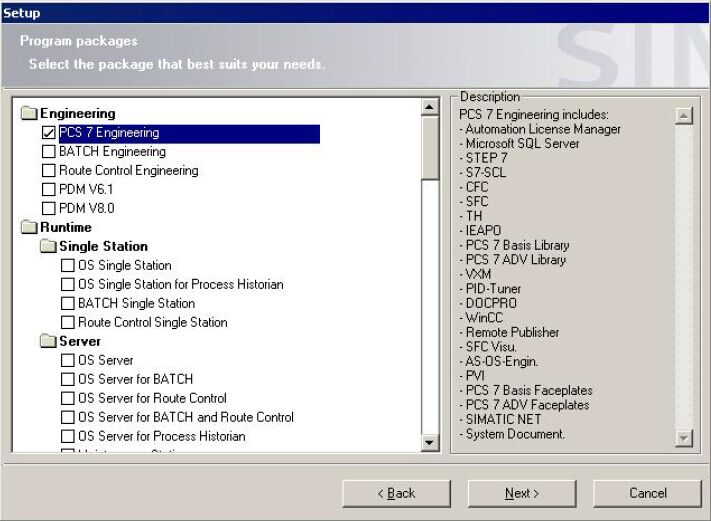The image size is (711, 521).
Task: Enable the OS Server for Route Control checkbox
Action: coord(68,398)
